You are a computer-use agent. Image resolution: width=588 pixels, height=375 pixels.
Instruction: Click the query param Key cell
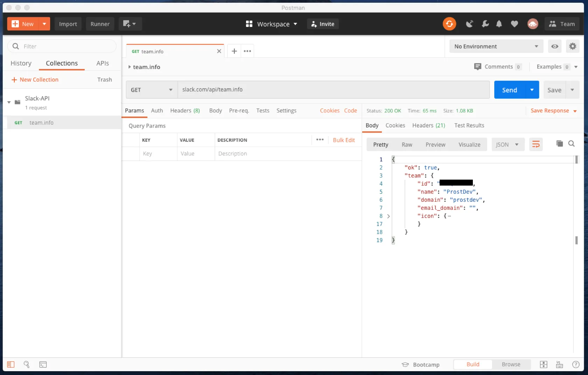tap(159, 153)
